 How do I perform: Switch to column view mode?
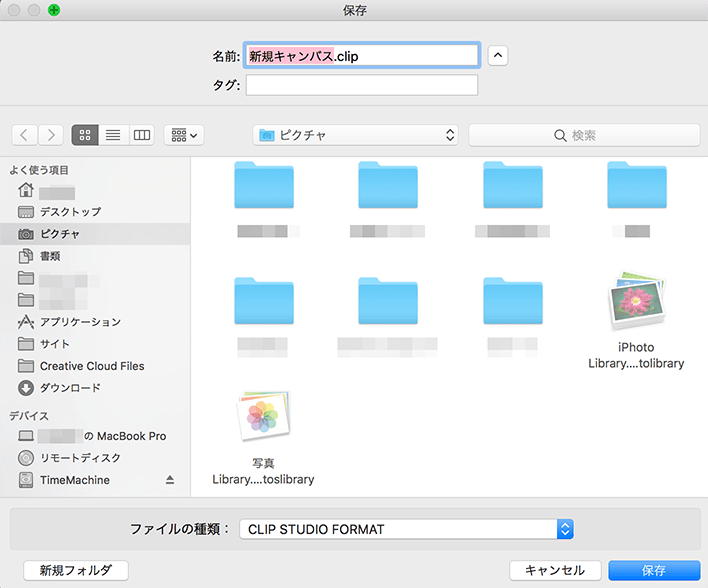pyautogui.click(x=141, y=135)
